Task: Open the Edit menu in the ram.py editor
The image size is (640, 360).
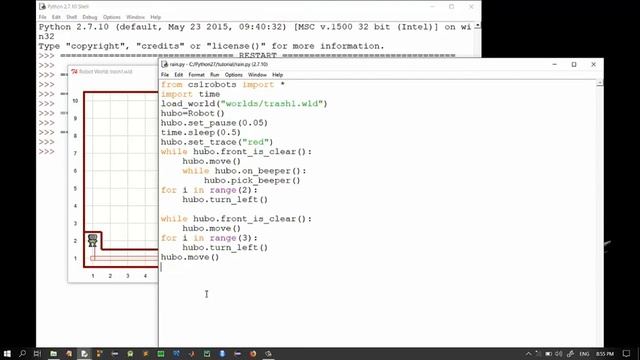Action: (x=179, y=75)
